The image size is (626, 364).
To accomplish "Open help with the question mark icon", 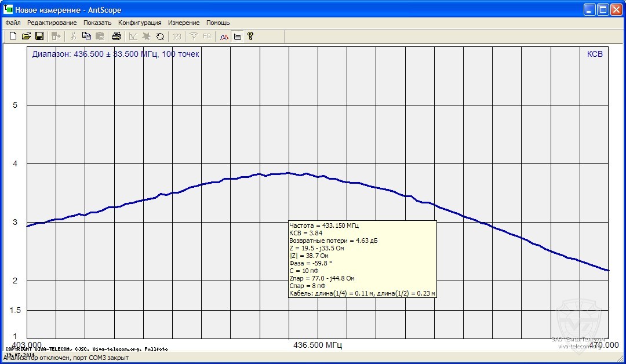I will (x=250, y=37).
